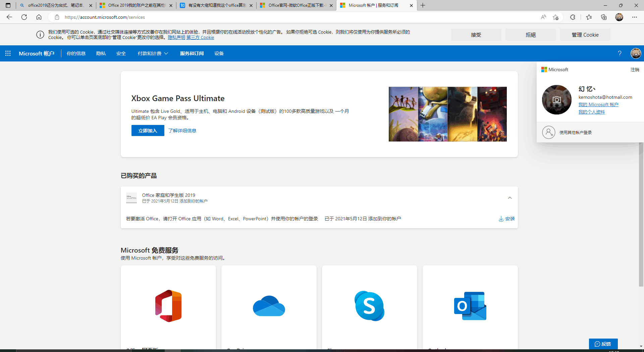Image resolution: width=644 pixels, height=352 pixels.
Task: Click the Office 2019 product thumbnail
Action: (131, 198)
